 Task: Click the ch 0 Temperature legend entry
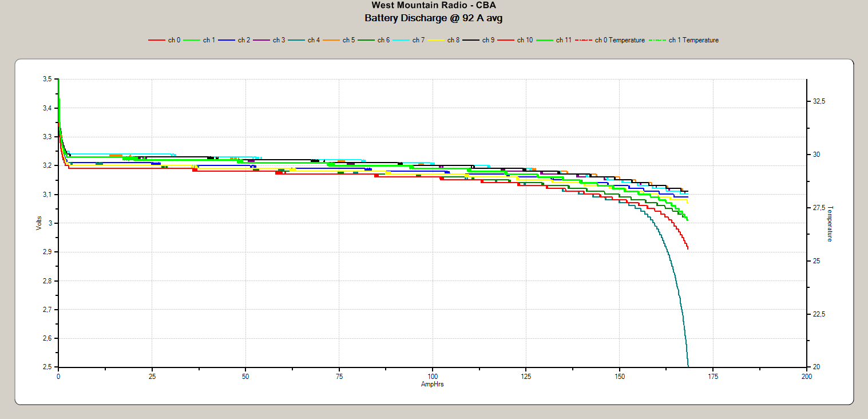pos(612,40)
